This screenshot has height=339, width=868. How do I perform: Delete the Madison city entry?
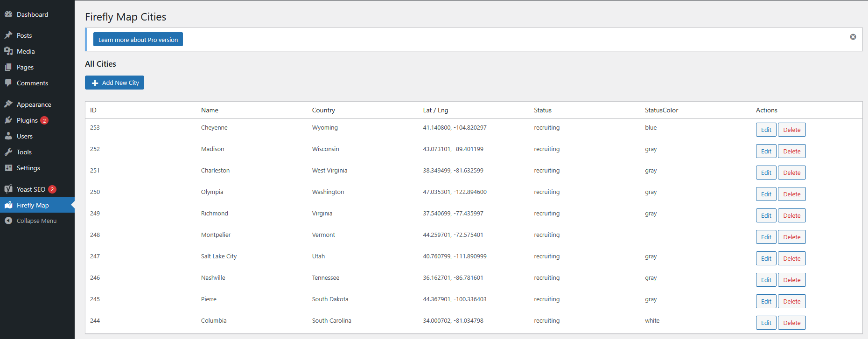(791, 151)
